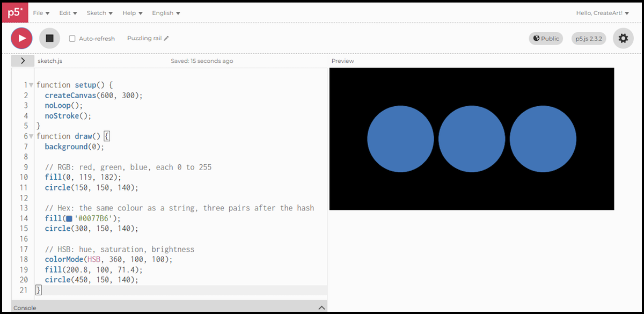Screen dimensions: 644x314
Task: Click the sketch.js file name tab
Action: (50, 61)
